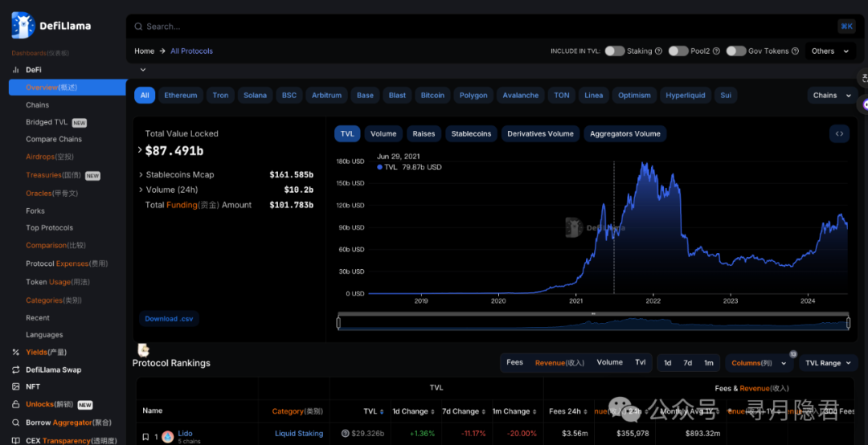Screen dimensions: 868x445
Task: Select the Ethereum chain tab
Action: 180,96
